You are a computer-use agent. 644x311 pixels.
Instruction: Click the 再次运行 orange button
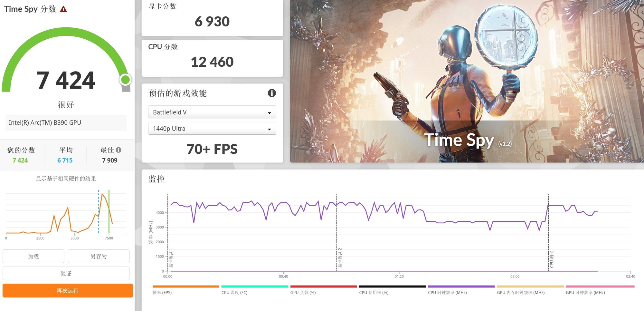[x=66, y=290]
